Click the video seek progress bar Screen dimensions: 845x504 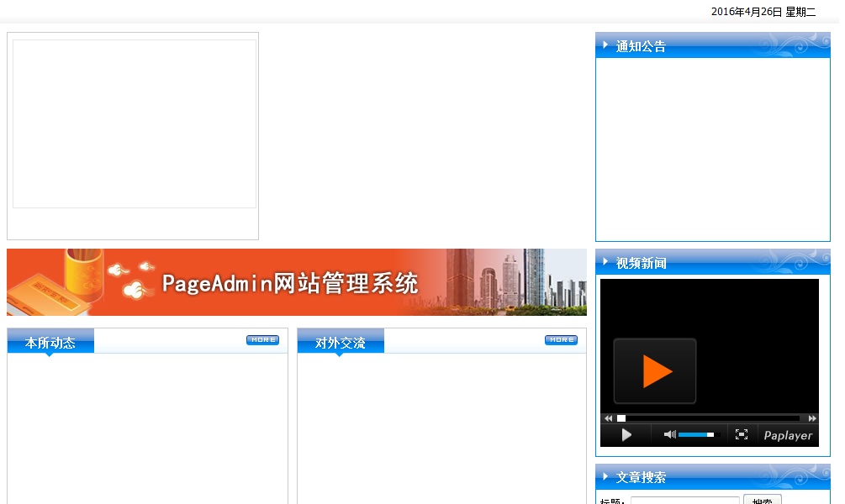(x=710, y=418)
